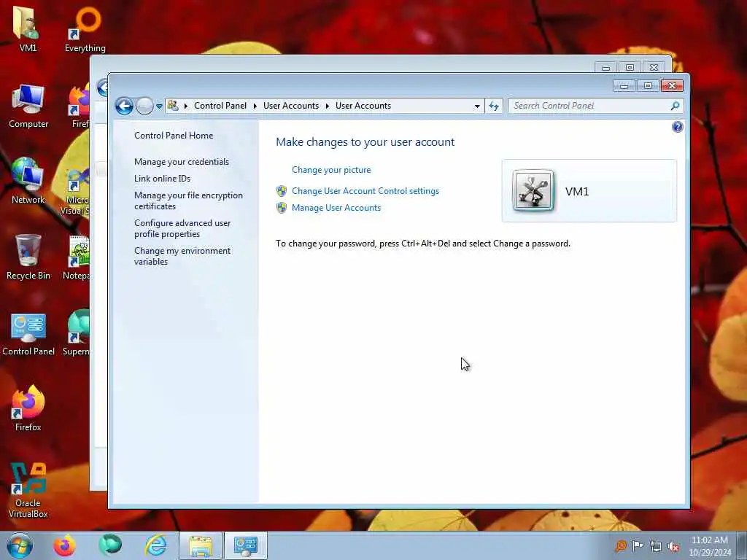Select the Network desktop icon
Screen dimensions: 747x560
pos(28,181)
